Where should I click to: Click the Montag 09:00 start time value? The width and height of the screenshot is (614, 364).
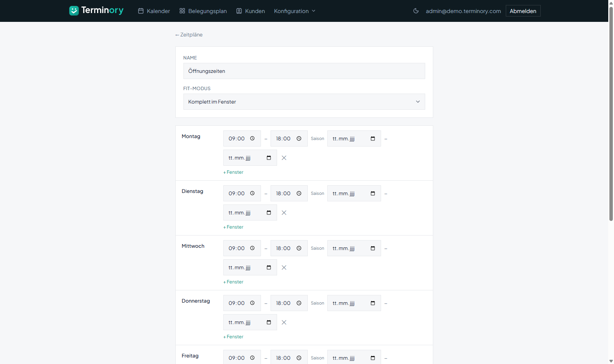click(236, 138)
